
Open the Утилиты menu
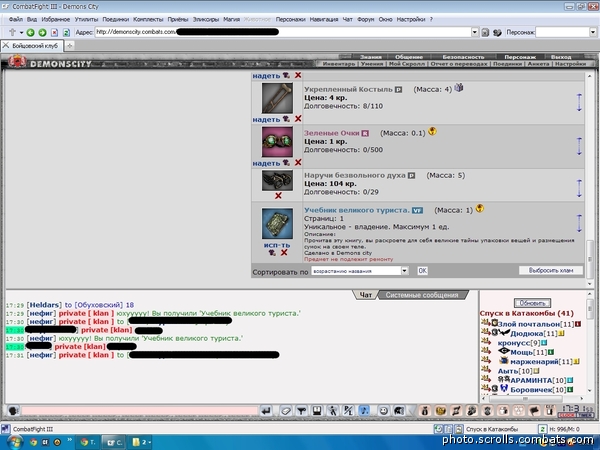pyautogui.click(x=86, y=19)
